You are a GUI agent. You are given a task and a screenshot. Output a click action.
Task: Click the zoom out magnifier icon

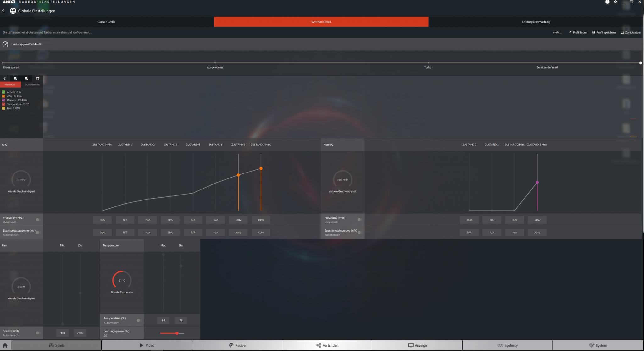pyautogui.click(x=26, y=79)
